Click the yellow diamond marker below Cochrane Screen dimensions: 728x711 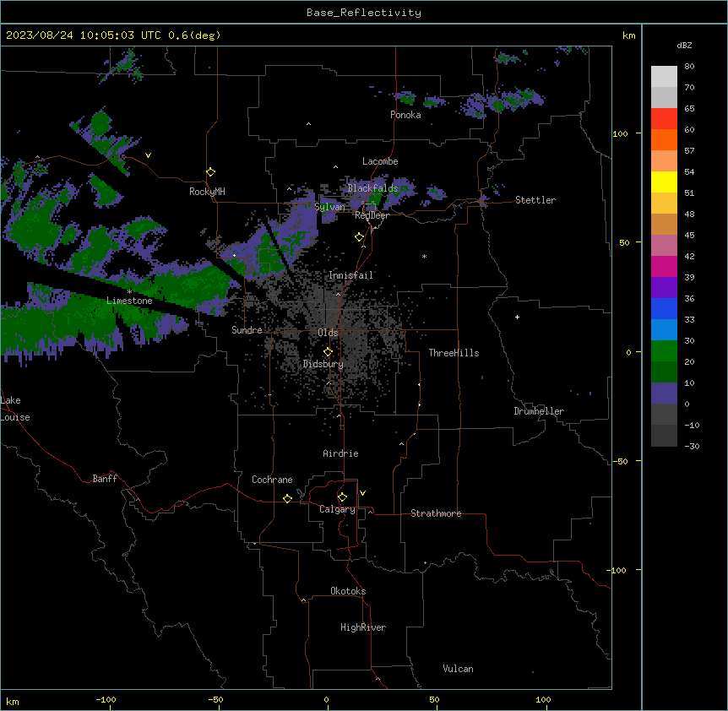pos(287,498)
